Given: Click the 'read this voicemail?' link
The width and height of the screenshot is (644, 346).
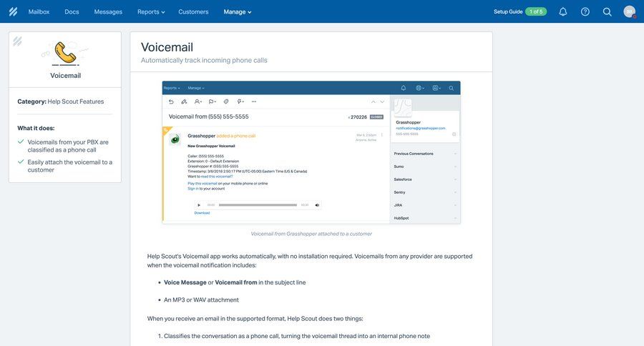Looking at the screenshot, I should (216, 177).
